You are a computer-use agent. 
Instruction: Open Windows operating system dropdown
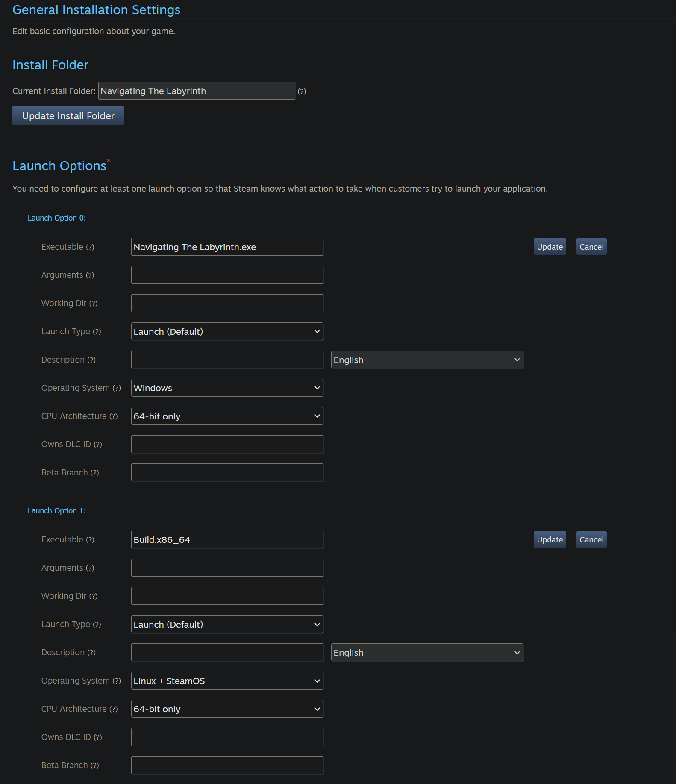point(227,388)
